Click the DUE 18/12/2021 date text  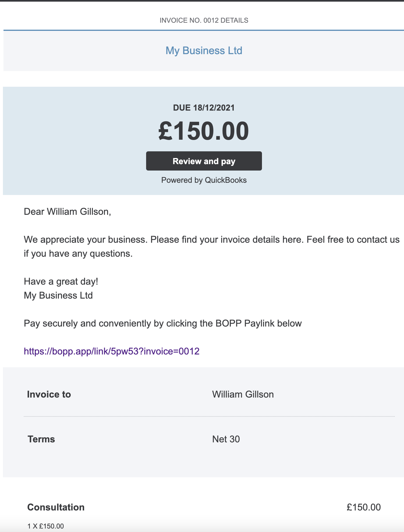[x=204, y=108]
